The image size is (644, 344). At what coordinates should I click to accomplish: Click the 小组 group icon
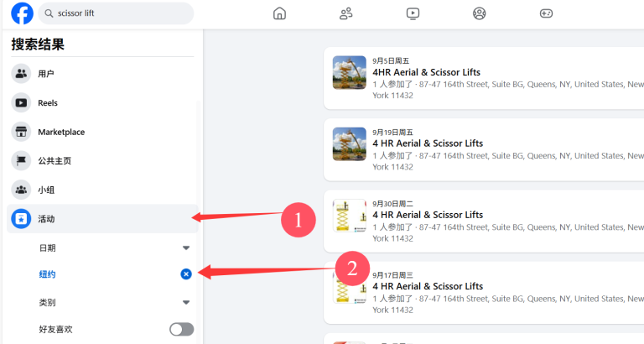tap(21, 190)
